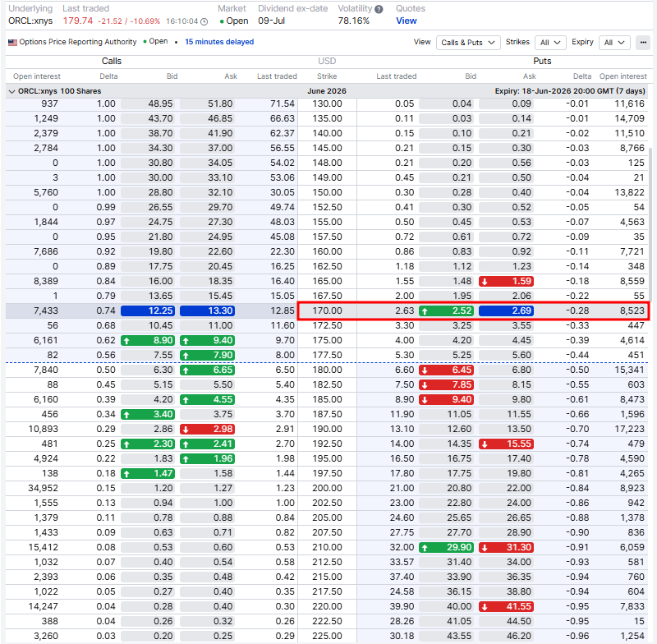This screenshot has width=657, height=644.
Task: Click the Volatility help question-mark icon
Action: click(379, 9)
